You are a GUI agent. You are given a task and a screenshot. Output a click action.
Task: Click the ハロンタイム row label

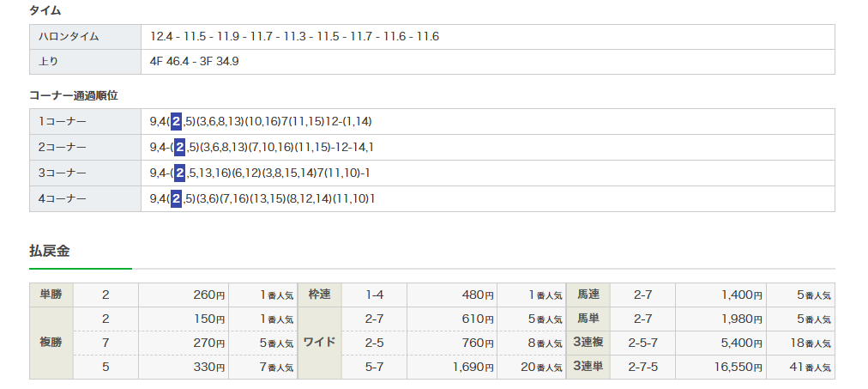69,37
